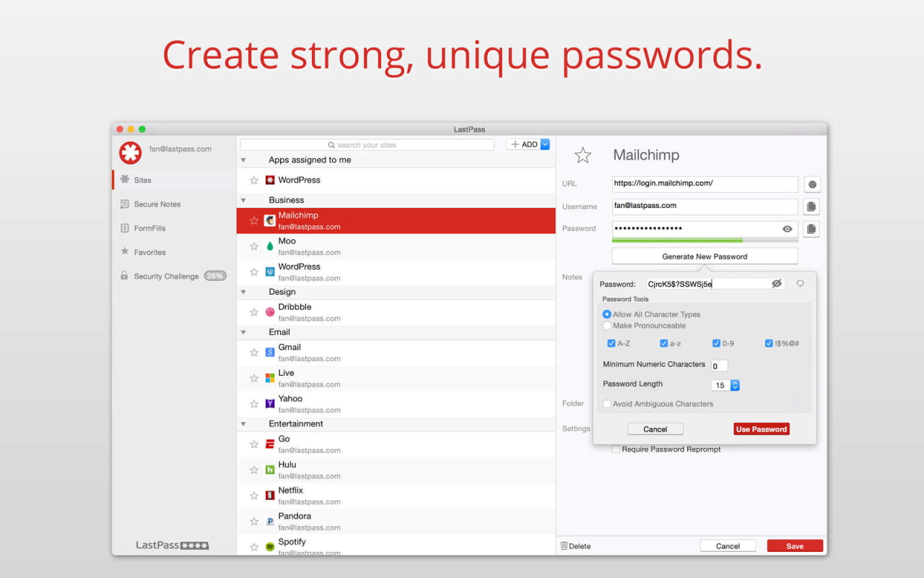Regenerate the password with the refresh icon
Screen dimensions: 924x578
801,284
